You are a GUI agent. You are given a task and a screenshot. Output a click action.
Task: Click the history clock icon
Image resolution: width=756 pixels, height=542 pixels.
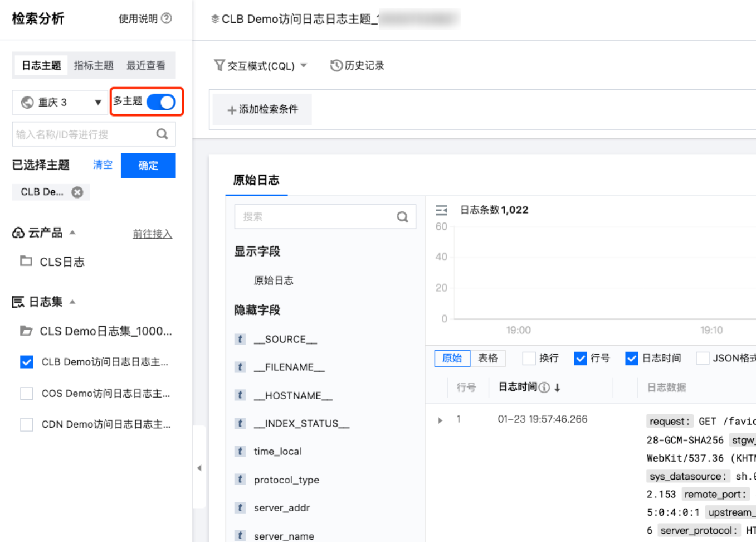click(x=336, y=65)
